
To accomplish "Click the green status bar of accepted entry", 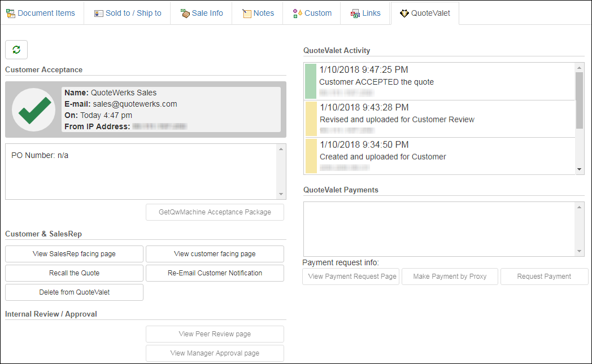I will (311, 81).
